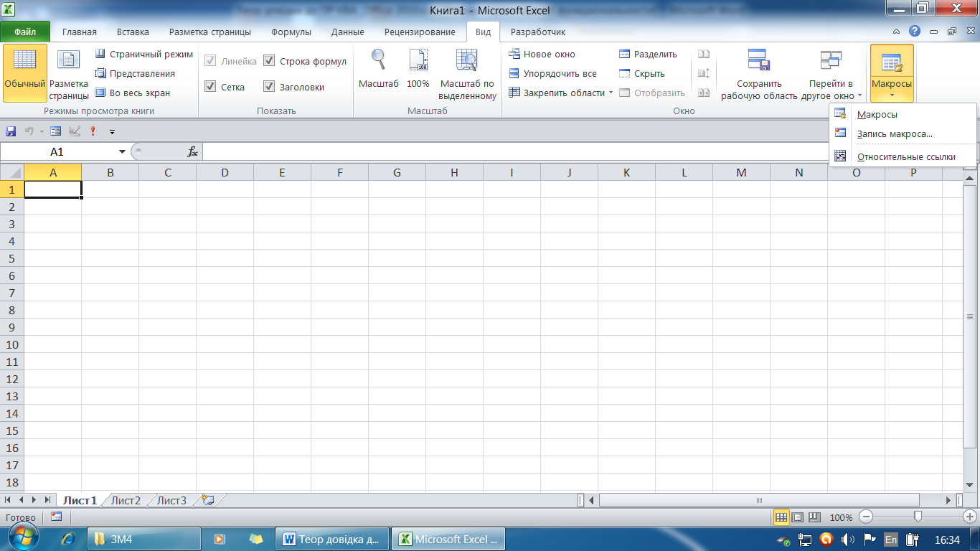
Task: Switch to the Данные tab
Action: (348, 32)
